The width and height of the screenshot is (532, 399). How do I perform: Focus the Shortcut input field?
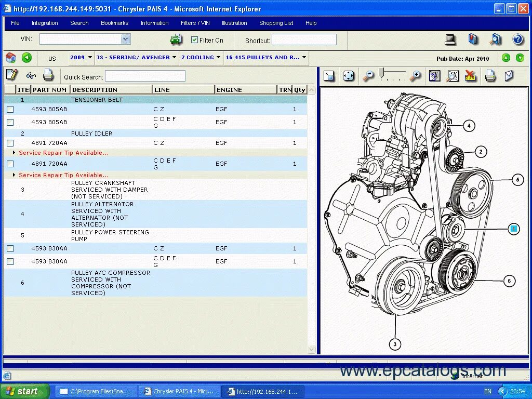click(x=304, y=39)
